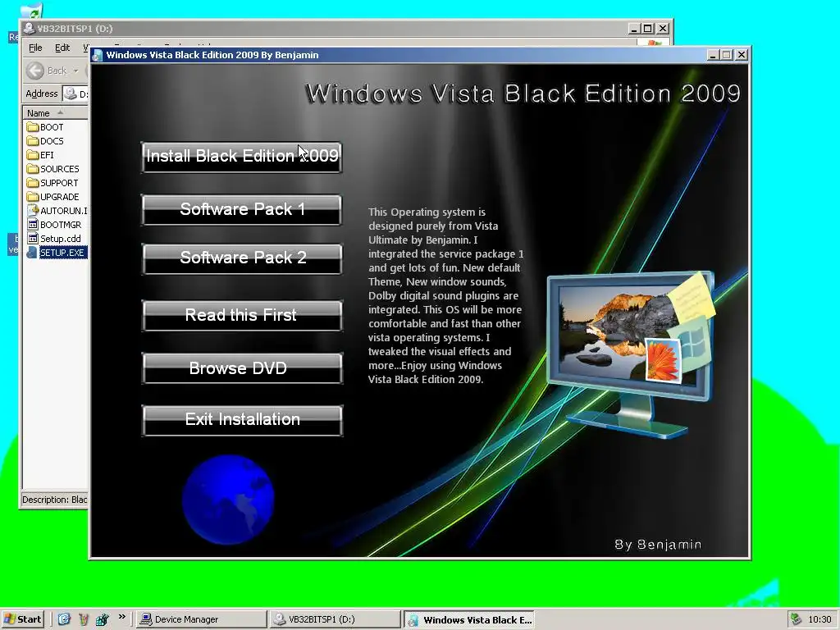Click the second quick launch icon
840x630 pixels.
tap(84, 619)
